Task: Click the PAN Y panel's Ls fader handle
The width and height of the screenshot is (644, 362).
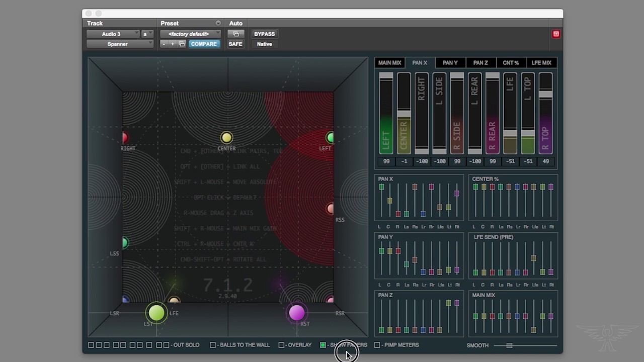Action: click(x=407, y=264)
